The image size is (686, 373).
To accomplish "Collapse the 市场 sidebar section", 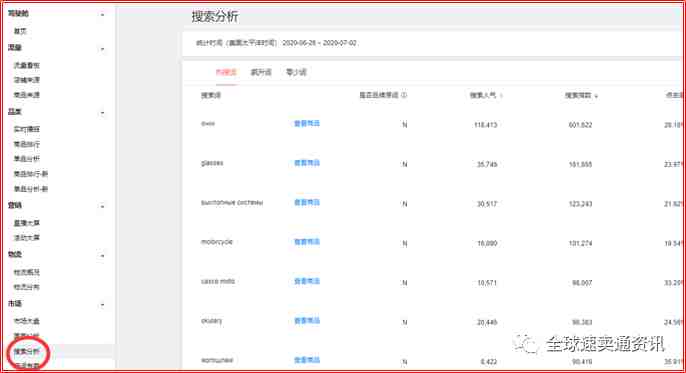I will coord(102,305).
